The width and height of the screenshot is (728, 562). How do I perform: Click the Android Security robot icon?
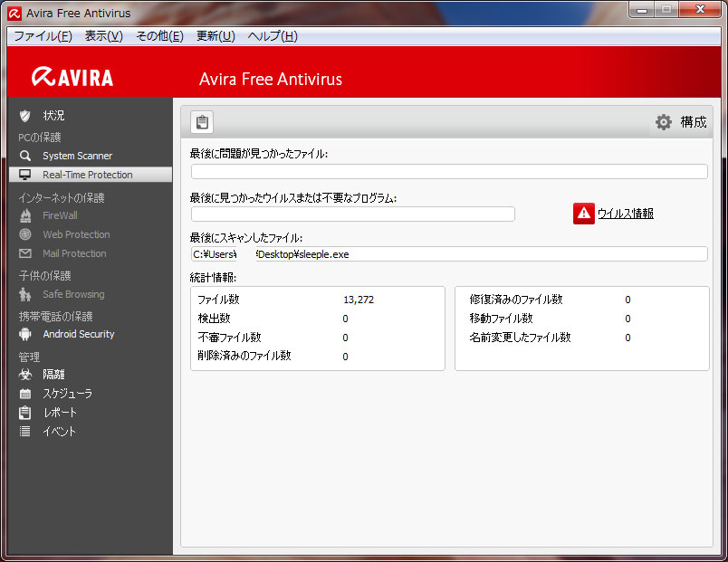coord(25,334)
